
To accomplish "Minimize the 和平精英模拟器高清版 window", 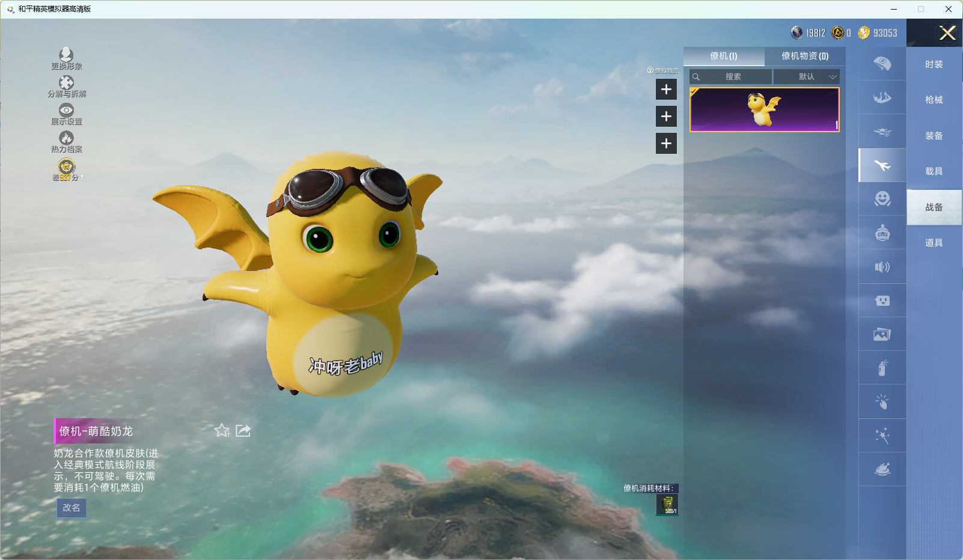I will tap(894, 9).
